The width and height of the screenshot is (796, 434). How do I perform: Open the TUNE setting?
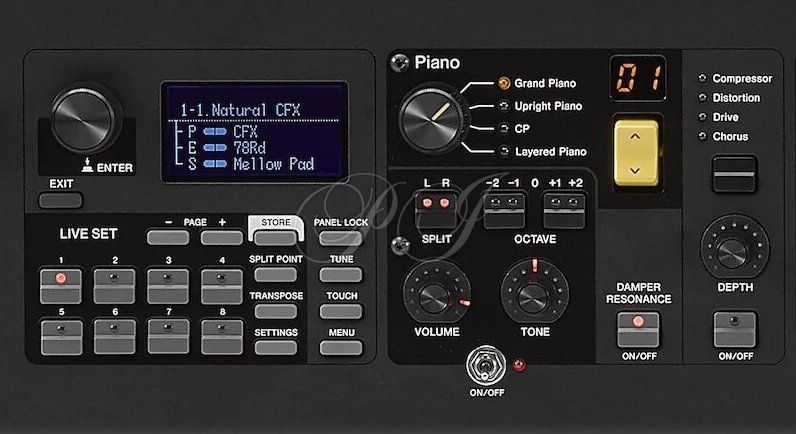click(341, 275)
